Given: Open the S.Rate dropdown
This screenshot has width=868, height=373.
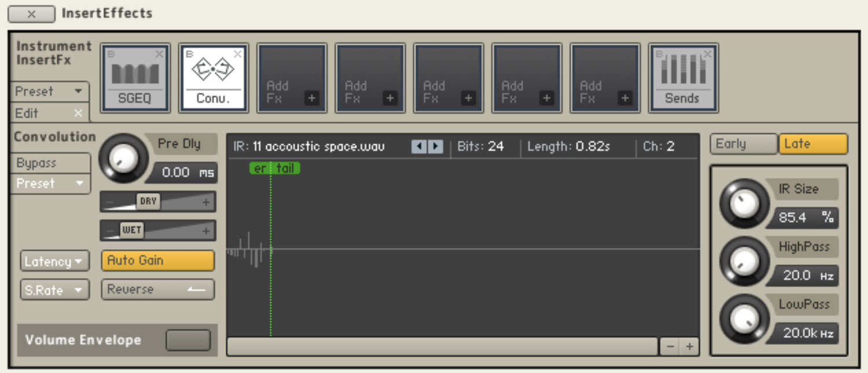Looking at the screenshot, I should (55, 290).
